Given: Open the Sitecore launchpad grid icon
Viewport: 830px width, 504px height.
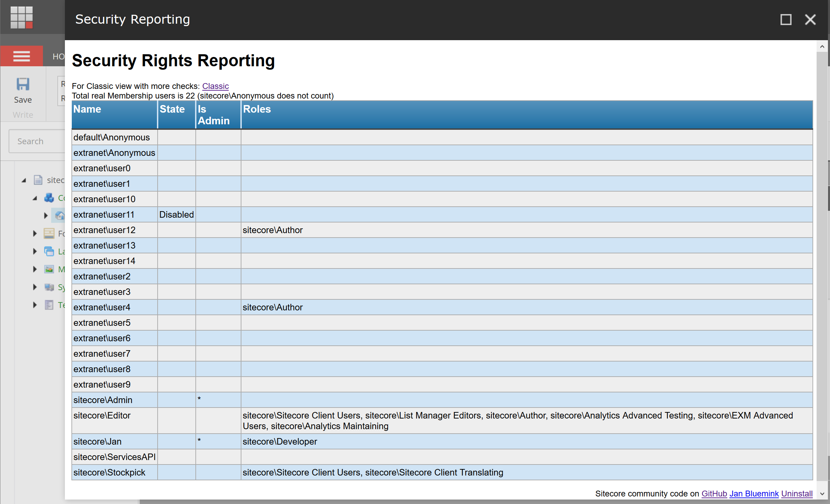Looking at the screenshot, I should click(x=22, y=17).
